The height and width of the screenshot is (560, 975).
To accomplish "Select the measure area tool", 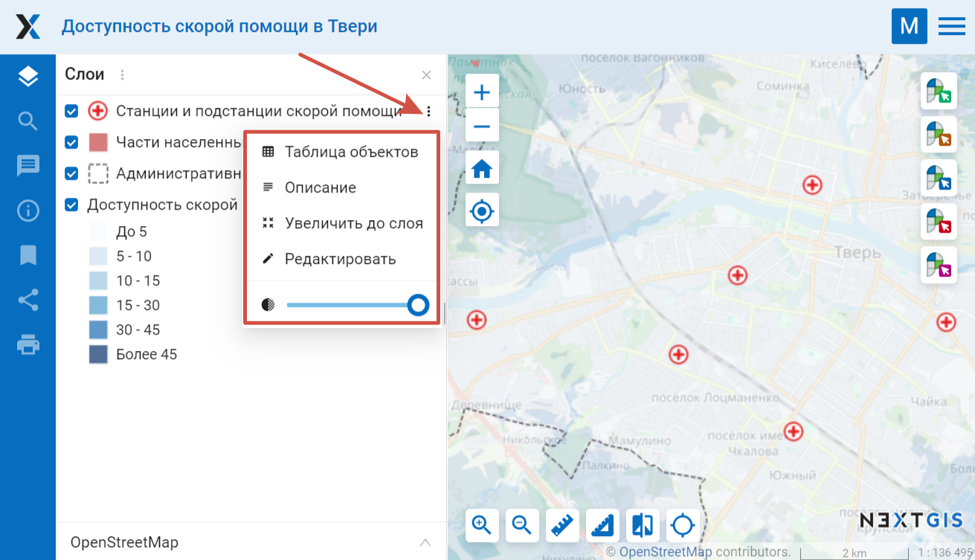I will 602,526.
